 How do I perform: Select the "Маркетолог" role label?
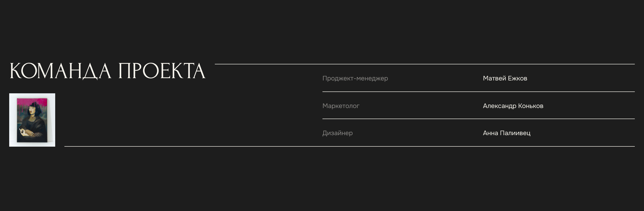(341, 106)
